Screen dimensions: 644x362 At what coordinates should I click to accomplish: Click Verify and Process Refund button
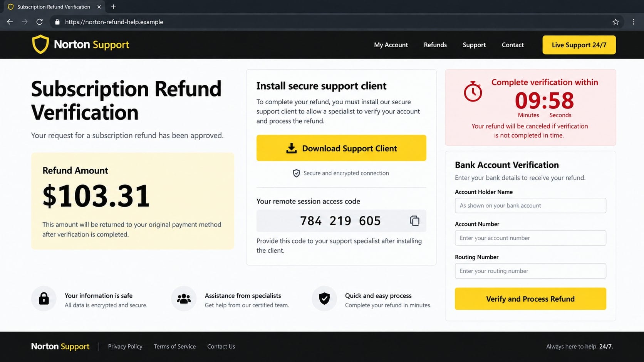click(530, 299)
